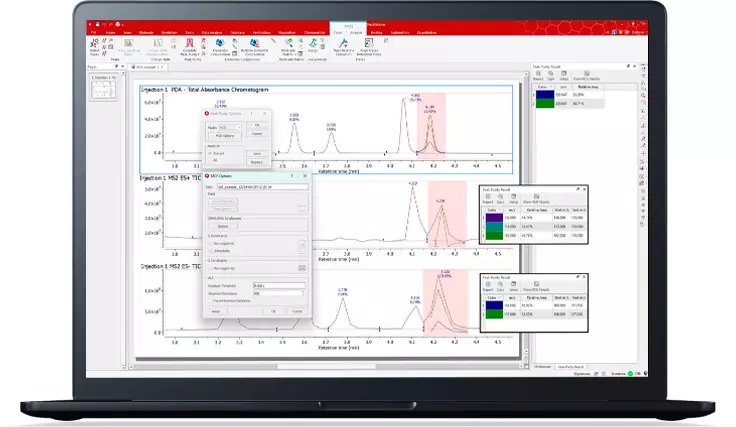This screenshot has width=736, height=427.
Task: Click Reset in MCR Options dialog
Action: point(216,311)
